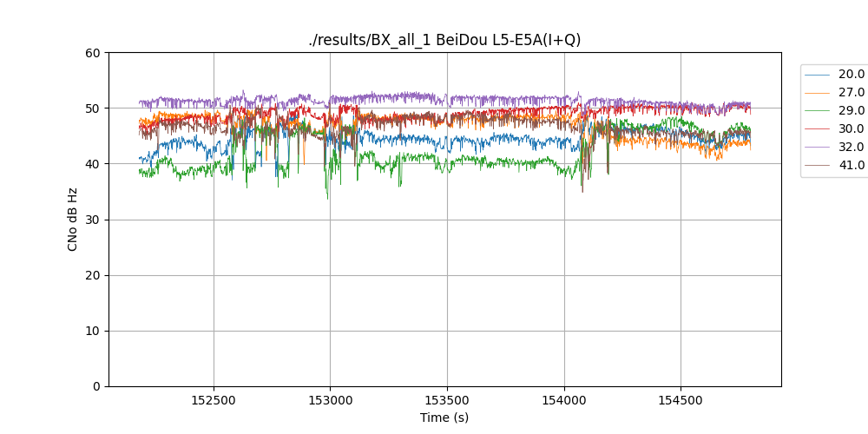Click the CNo dB Hz y-axis label

point(73,220)
